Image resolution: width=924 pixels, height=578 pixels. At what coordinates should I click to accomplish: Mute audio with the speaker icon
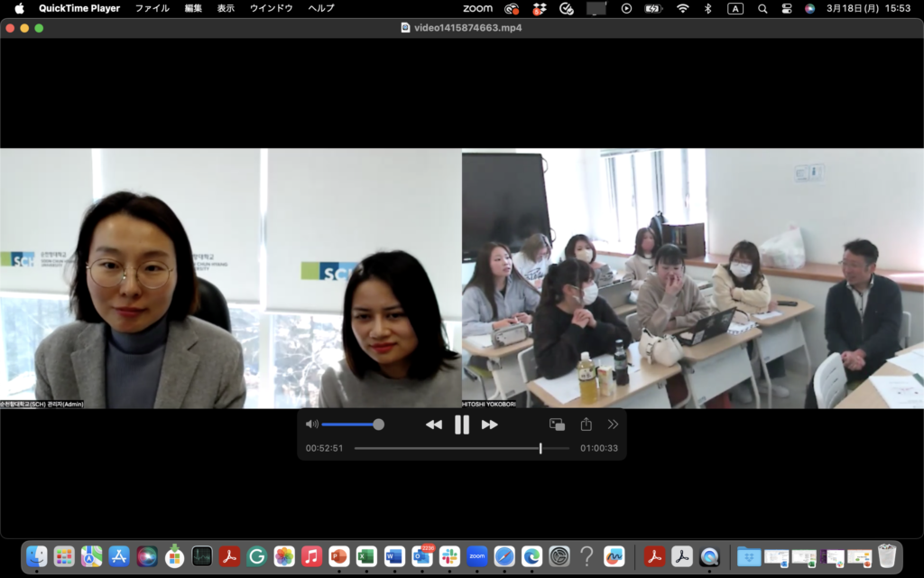[x=312, y=424]
